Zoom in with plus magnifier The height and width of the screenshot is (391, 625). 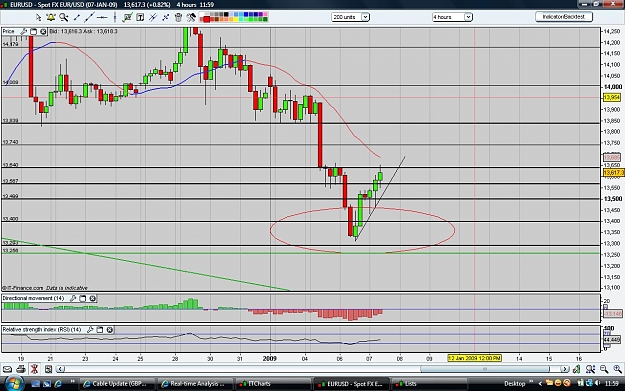tap(617, 369)
